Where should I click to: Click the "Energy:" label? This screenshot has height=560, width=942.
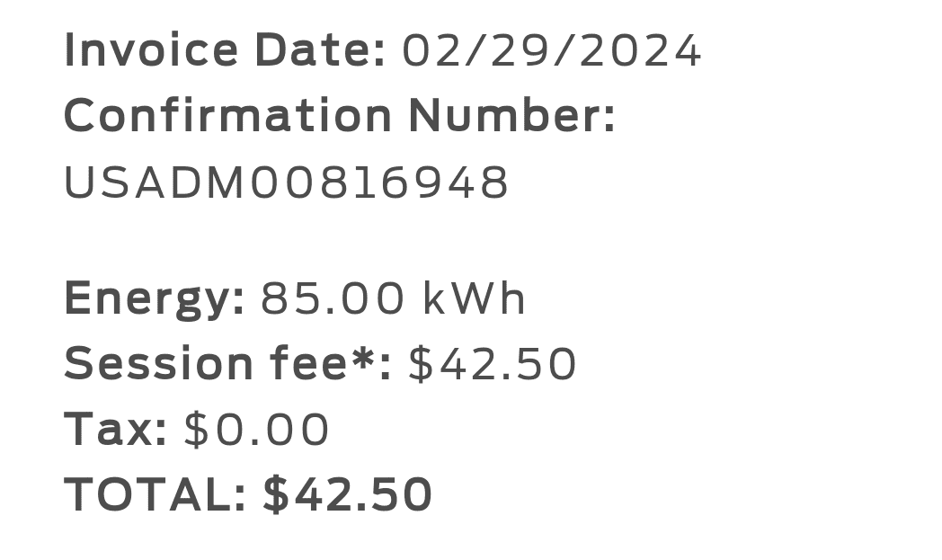click(x=154, y=298)
